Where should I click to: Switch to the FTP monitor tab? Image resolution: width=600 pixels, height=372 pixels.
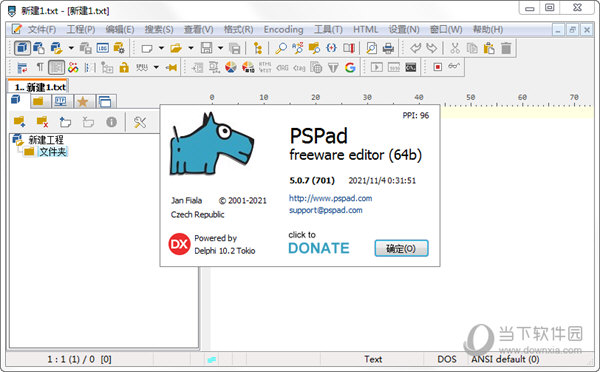click(61, 101)
